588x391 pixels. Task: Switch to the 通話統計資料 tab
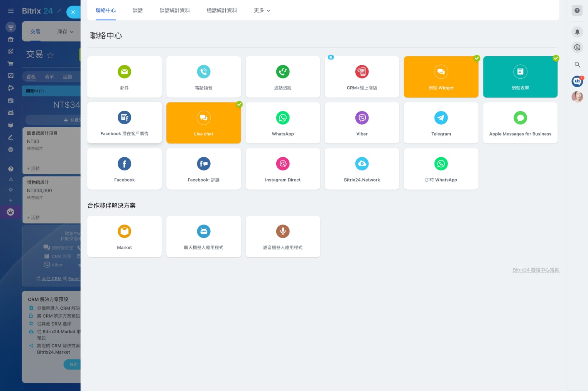pyautogui.click(x=222, y=10)
